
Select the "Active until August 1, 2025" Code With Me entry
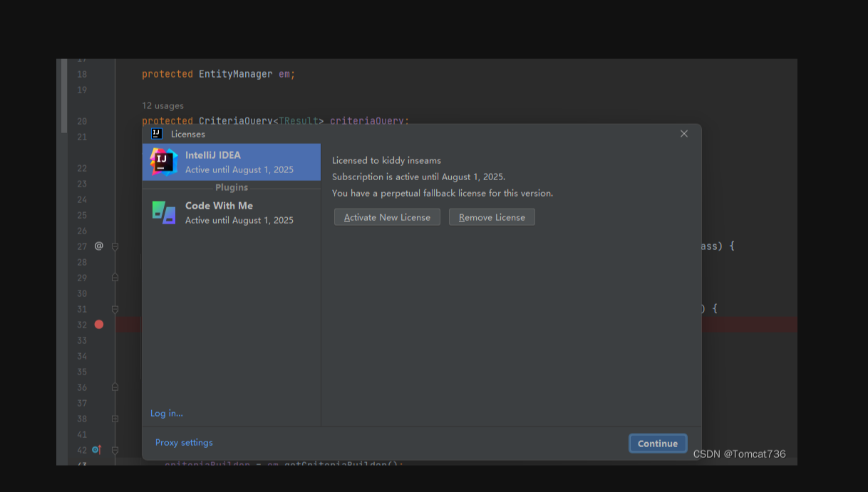click(239, 220)
